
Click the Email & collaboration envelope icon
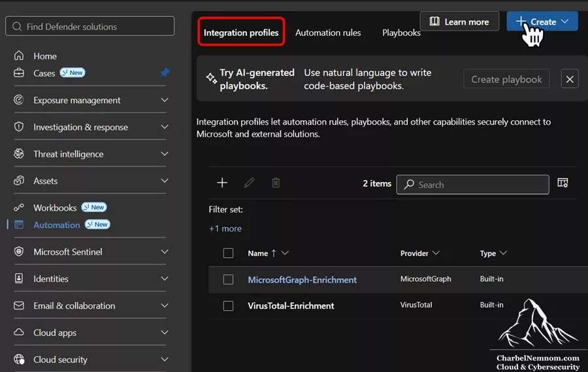coord(19,305)
